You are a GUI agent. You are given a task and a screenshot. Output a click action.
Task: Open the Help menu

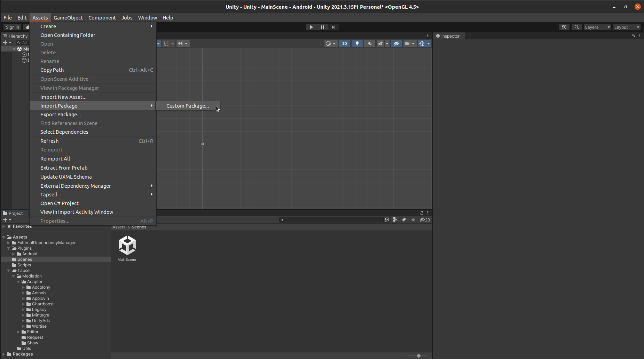point(168,17)
